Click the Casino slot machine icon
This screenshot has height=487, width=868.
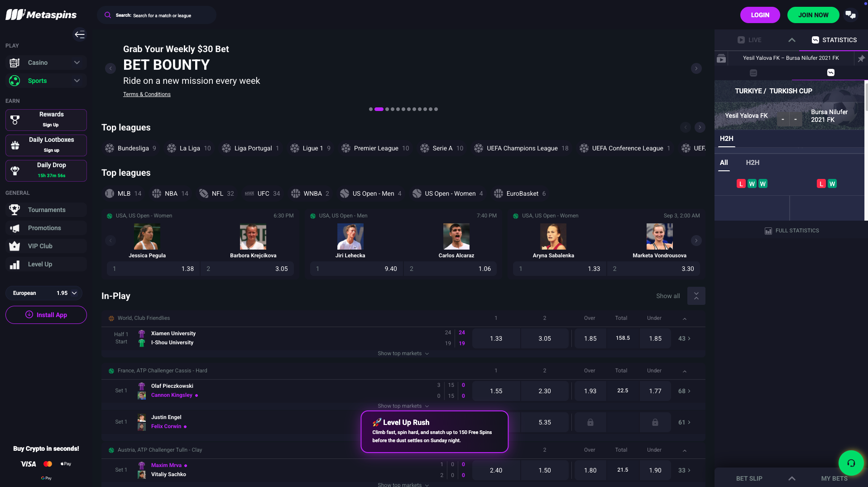(x=14, y=63)
